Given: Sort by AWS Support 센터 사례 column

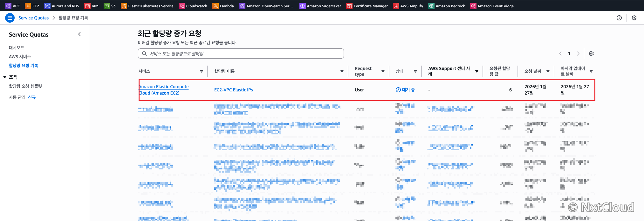Looking at the screenshot, I should [x=477, y=71].
